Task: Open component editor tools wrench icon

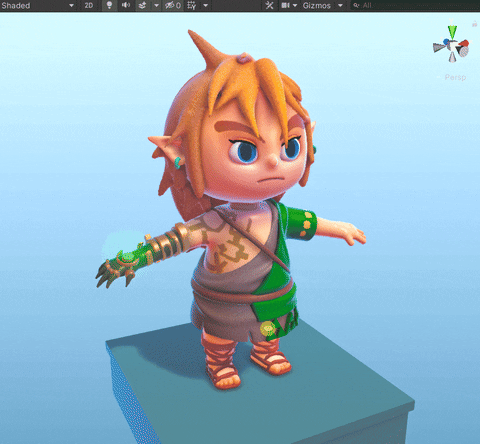Action: click(269, 5)
